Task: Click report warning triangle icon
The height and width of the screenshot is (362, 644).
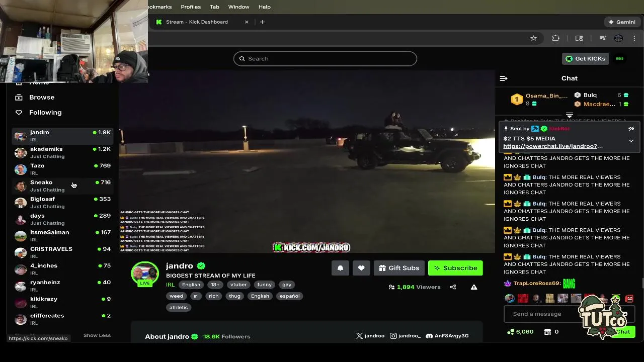Action: click(x=474, y=287)
